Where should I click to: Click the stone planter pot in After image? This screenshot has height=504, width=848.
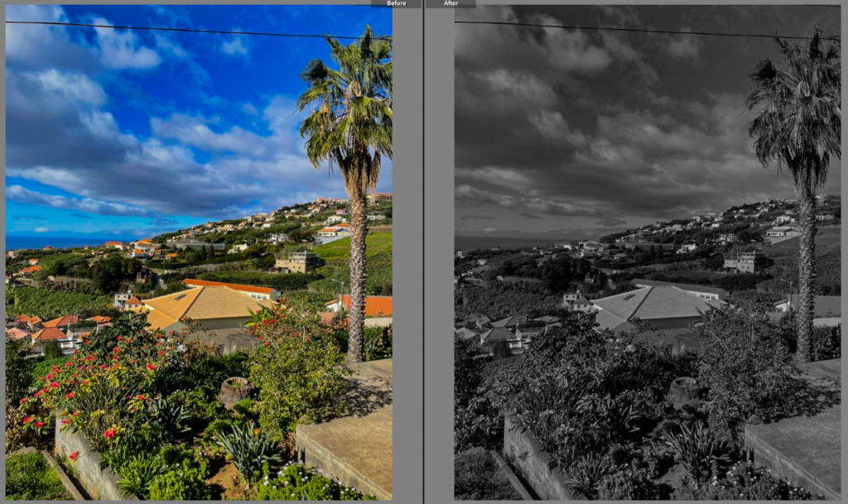point(684,391)
